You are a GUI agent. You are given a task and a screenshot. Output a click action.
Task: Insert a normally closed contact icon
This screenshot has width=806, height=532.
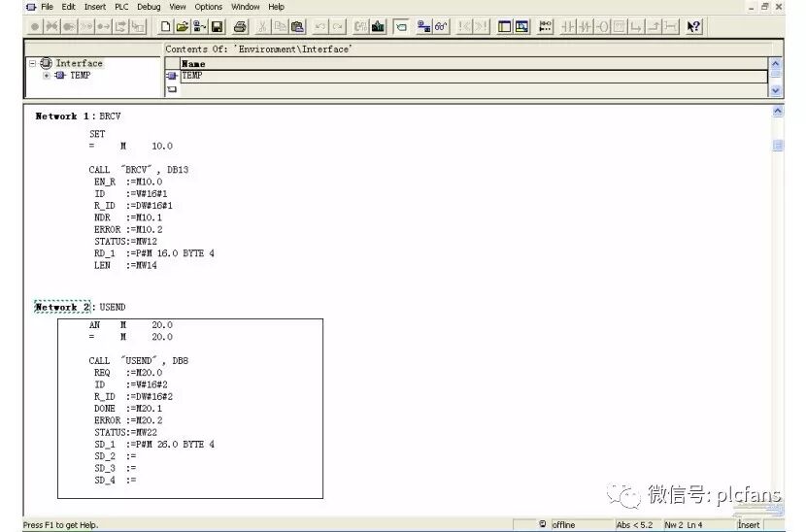click(585, 26)
